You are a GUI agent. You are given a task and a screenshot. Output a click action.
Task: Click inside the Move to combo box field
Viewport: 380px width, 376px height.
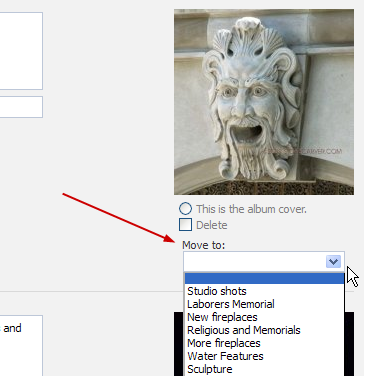coord(264,261)
